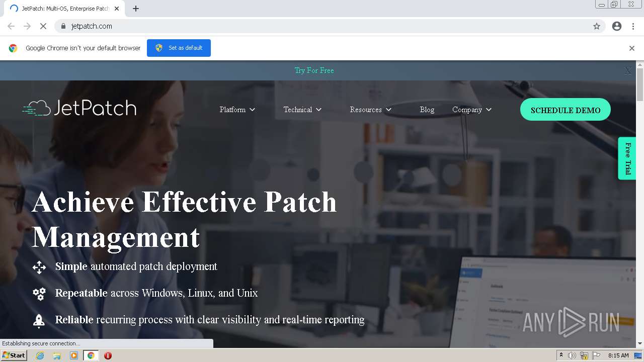644x362 pixels.
Task: Click 'Simple automated patch deployment' text
Action: tap(136, 266)
